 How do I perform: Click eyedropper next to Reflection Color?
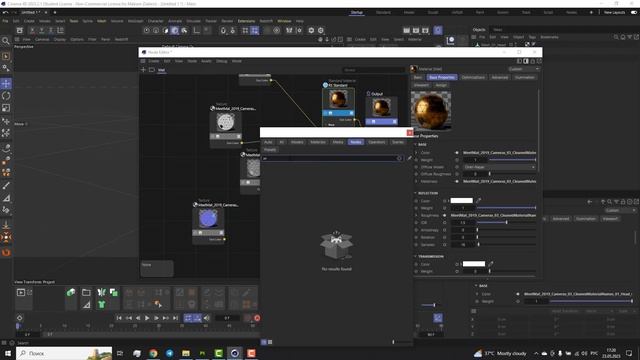[478, 200]
